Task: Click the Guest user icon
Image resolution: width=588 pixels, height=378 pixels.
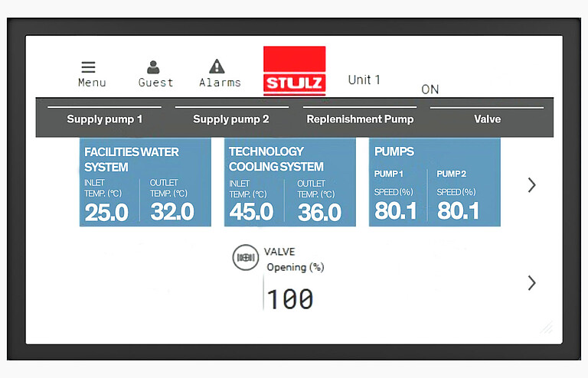Action: pos(153,67)
